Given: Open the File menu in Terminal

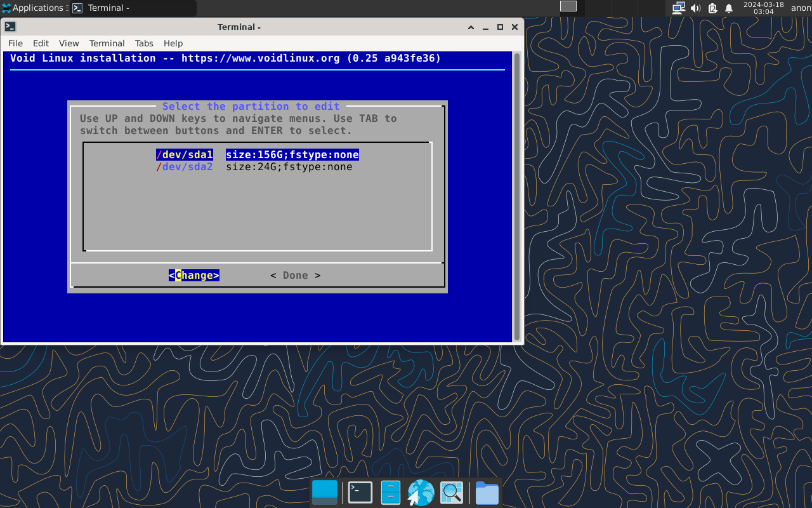Looking at the screenshot, I should [15, 43].
